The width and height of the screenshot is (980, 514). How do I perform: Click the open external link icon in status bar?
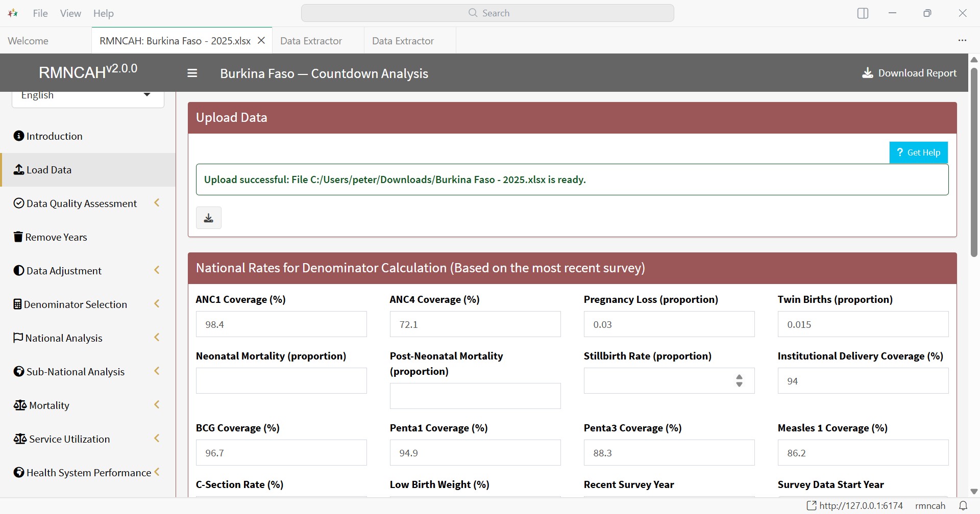tap(811, 506)
